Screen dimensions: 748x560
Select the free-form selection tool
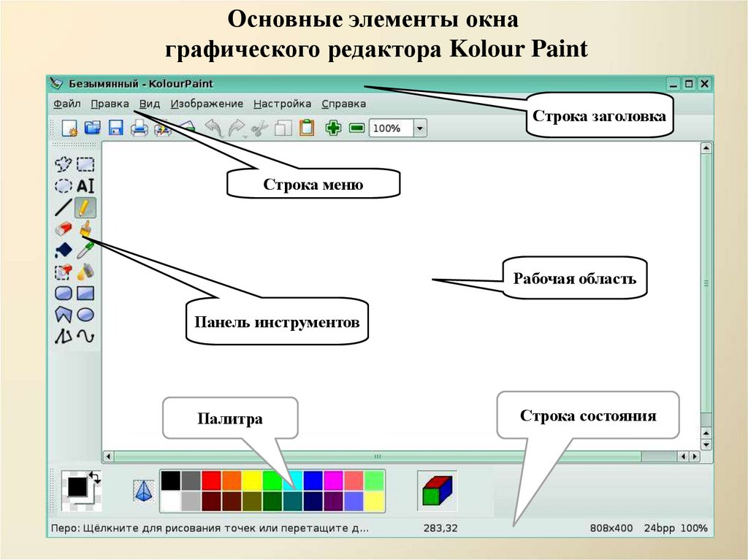pos(63,164)
